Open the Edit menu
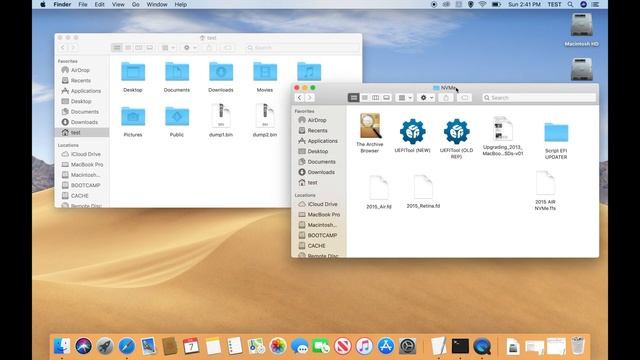Screen dimensions: 640x360 [x=100, y=4]
